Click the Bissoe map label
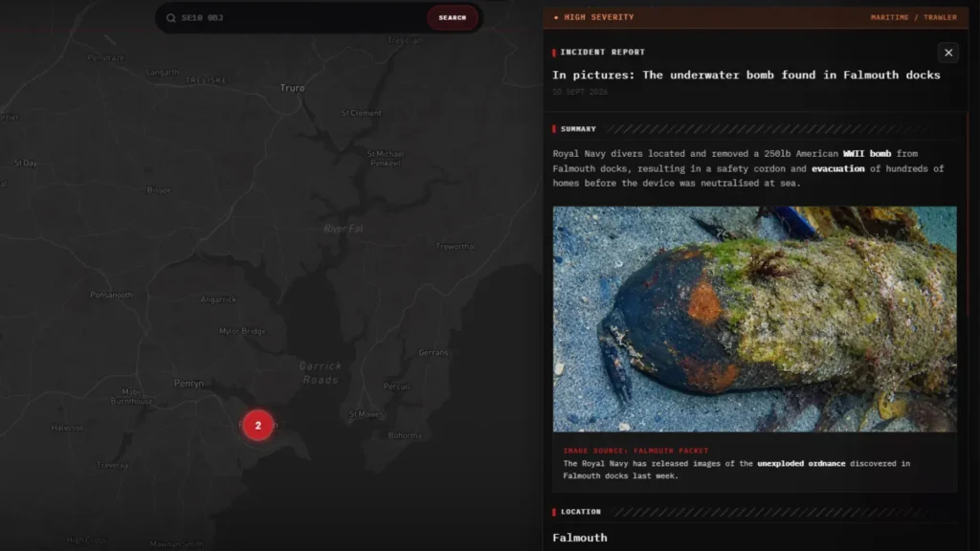The image size is (980, 551). coord(159,190)
